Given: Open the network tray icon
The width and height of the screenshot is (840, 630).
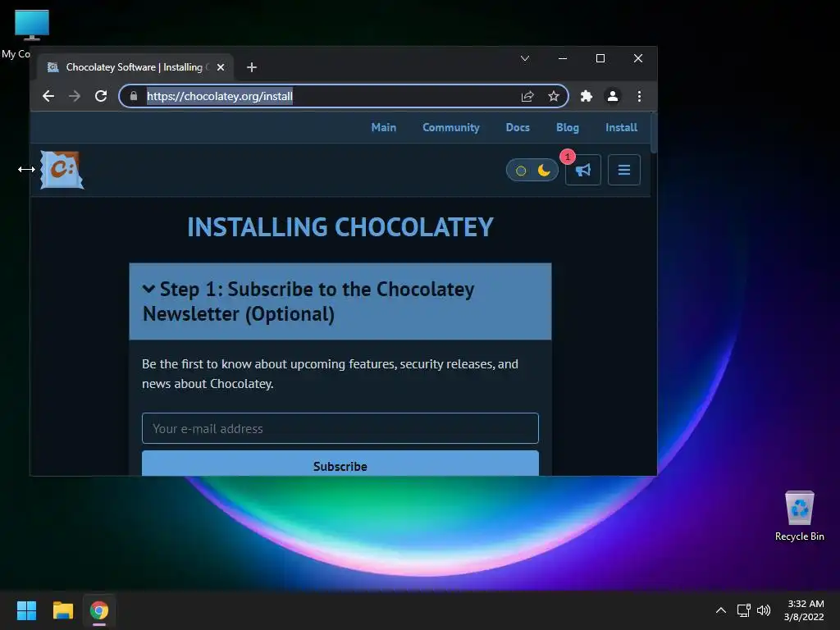Looking at the screenshot, I should (x=743, y=610).
